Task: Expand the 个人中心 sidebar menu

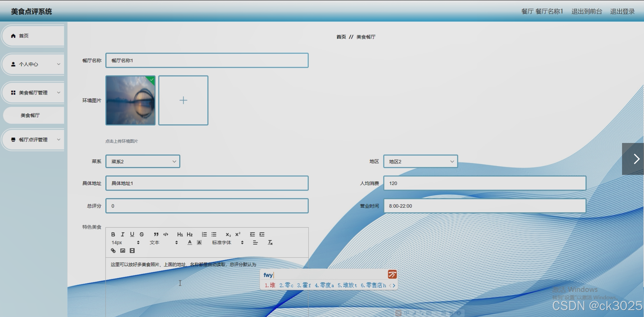Action: [x=34, y=64]
